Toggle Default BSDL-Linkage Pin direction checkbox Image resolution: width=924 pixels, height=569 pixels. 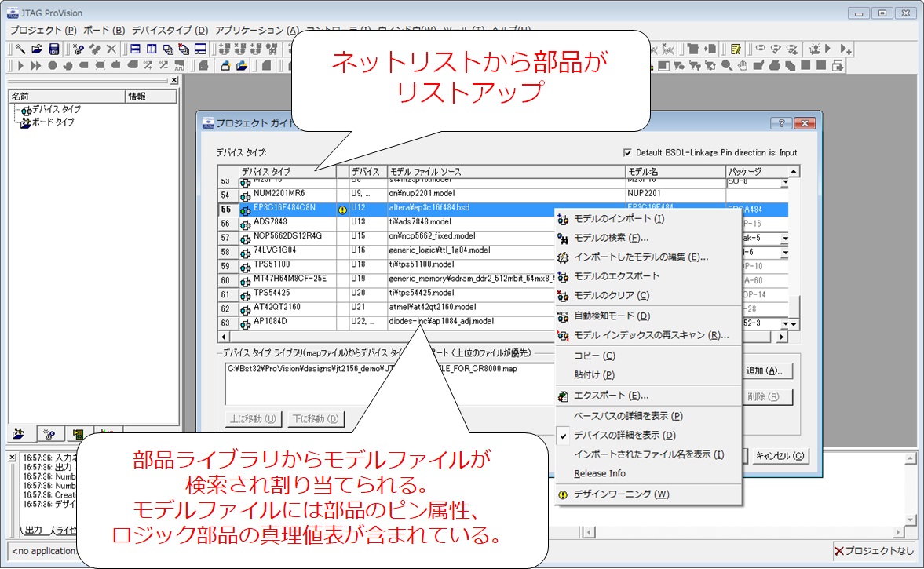627,152
